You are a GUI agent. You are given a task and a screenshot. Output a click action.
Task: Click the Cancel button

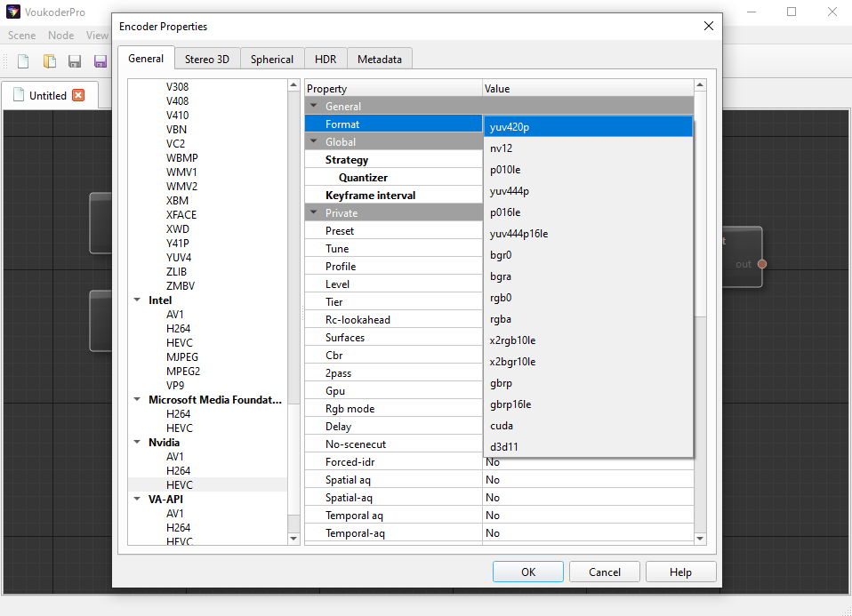(604, 572)
